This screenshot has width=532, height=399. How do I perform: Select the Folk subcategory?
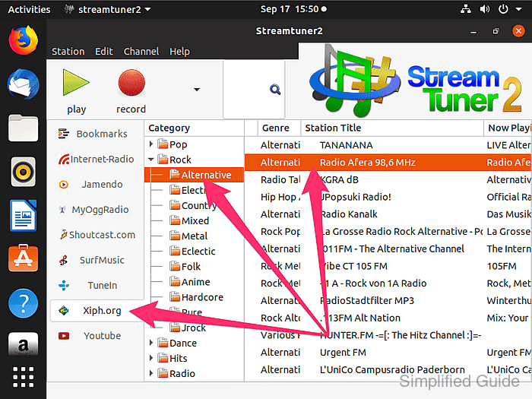coord(191,267)
